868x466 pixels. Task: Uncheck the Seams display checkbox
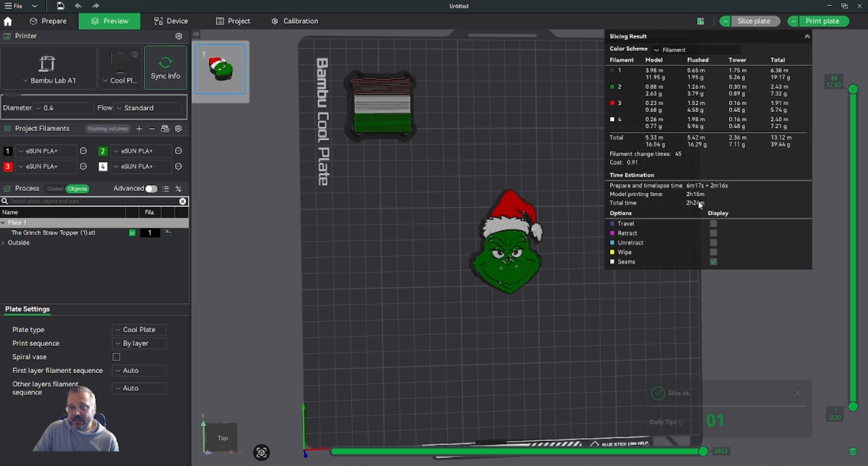[713, 262]
